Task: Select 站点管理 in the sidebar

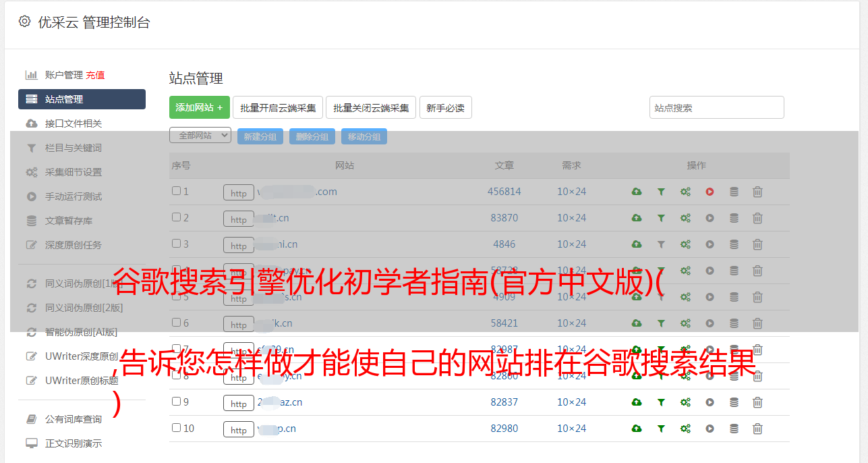Action: click(x=82, y=99)
